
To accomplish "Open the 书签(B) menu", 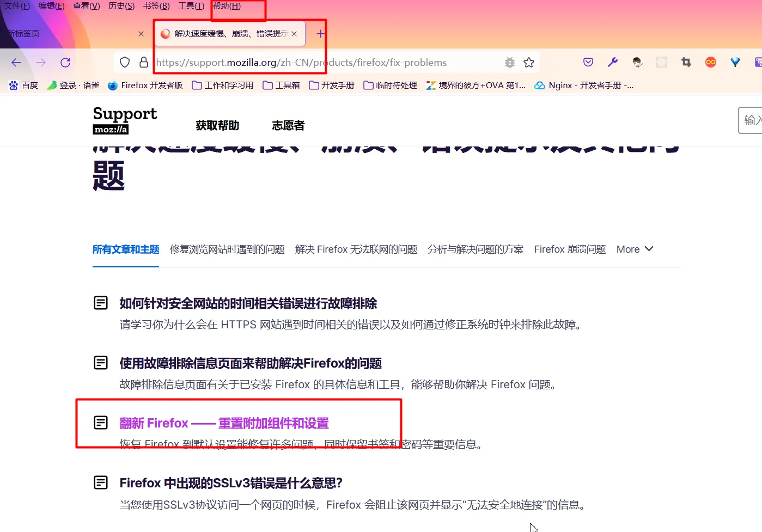I will tap(156, 6).
